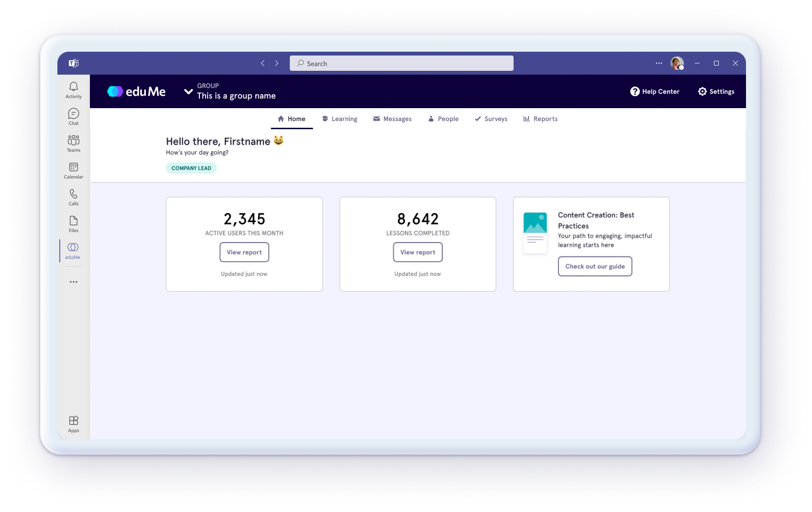View report for active users this month

click(x=244, y=252)
